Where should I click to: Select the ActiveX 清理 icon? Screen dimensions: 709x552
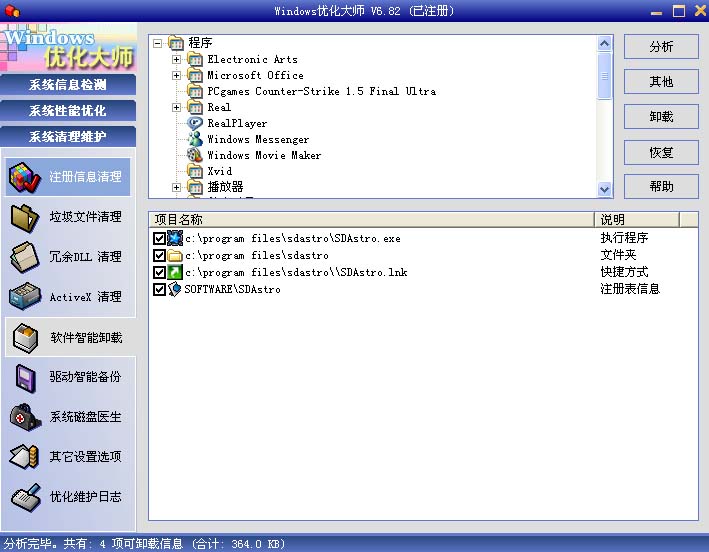[25, 297]
